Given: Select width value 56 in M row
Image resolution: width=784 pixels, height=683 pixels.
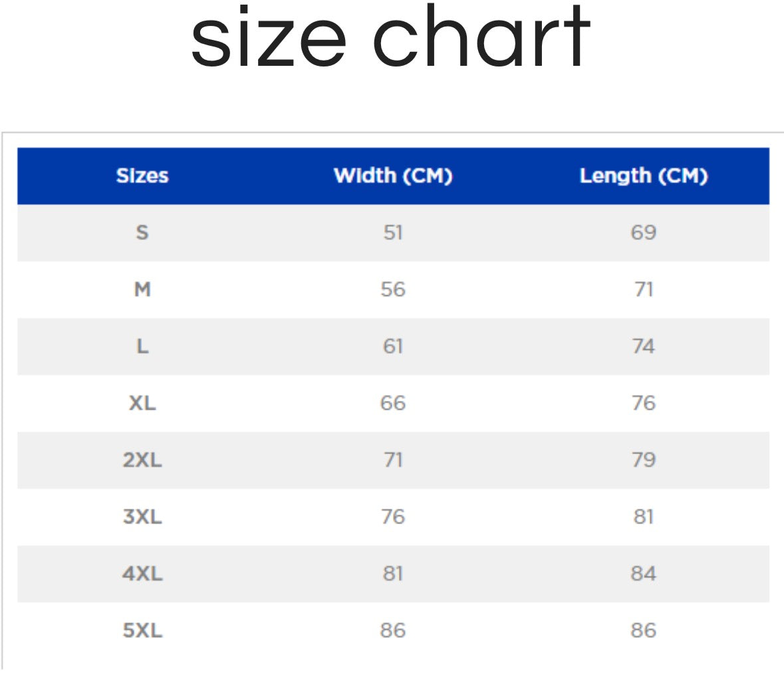Looking at the screenshot, I should [x=393, y=289].
